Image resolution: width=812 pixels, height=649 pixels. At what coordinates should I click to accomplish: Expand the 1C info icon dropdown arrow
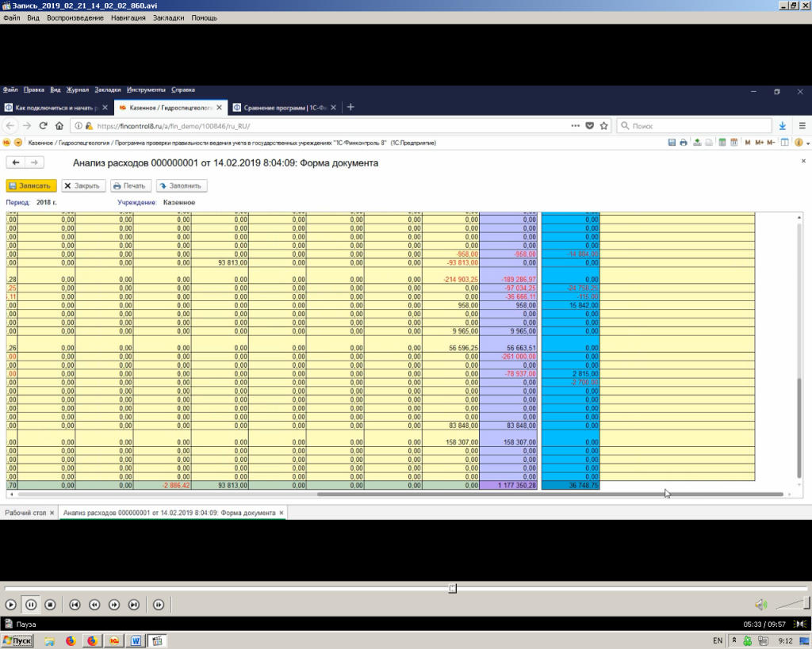tap(808, 143)
